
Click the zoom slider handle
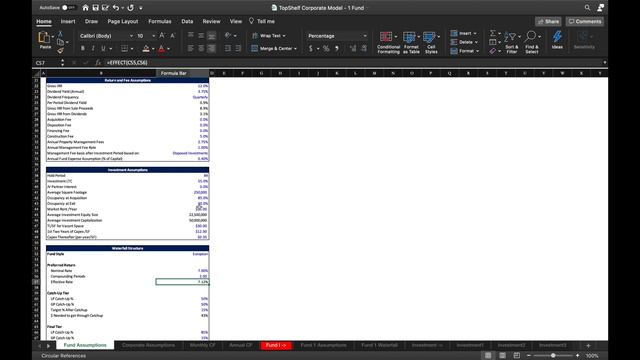point(553,356)
